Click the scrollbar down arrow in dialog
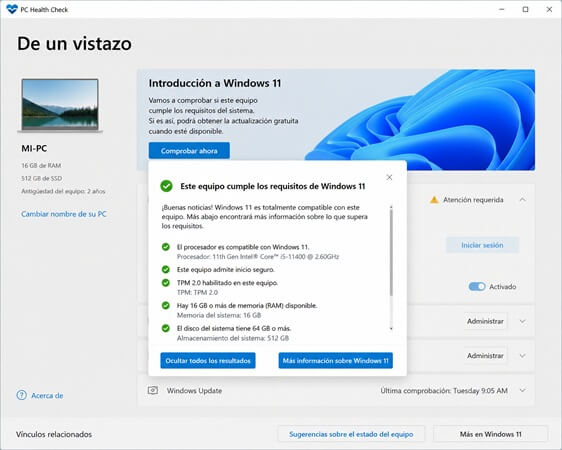The image size is (562, 450). [x=391, y=328]
